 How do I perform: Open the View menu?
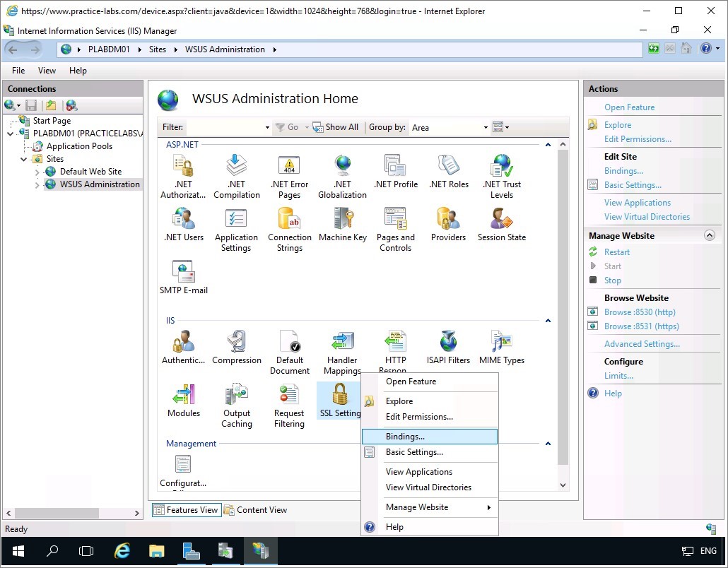point(47,71)
